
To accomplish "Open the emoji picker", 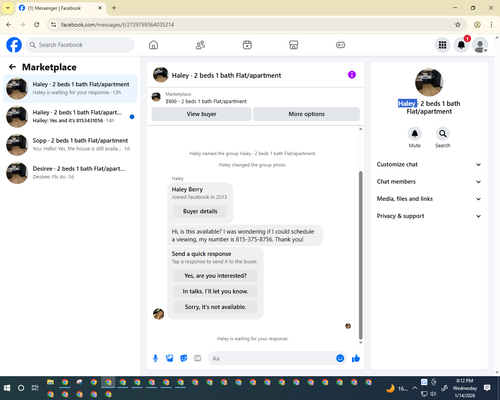I will 340,358.
